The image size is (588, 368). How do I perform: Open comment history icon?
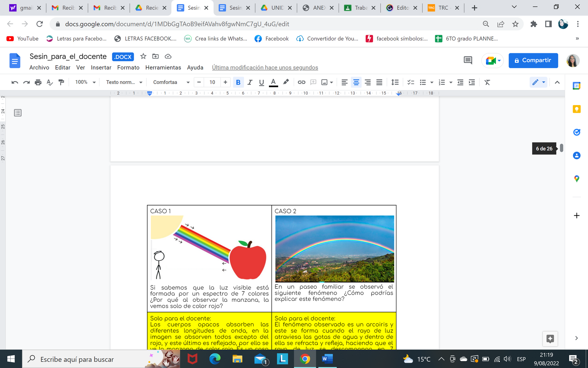468,60
